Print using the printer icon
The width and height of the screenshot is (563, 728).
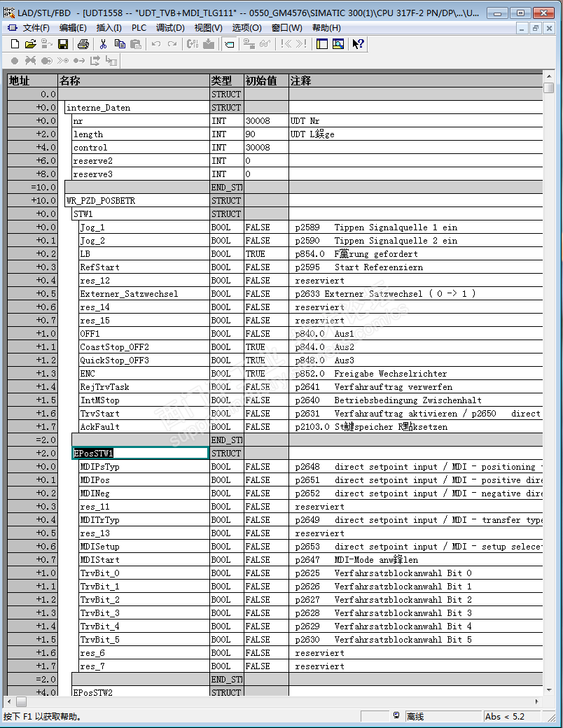tap(83, 44)
